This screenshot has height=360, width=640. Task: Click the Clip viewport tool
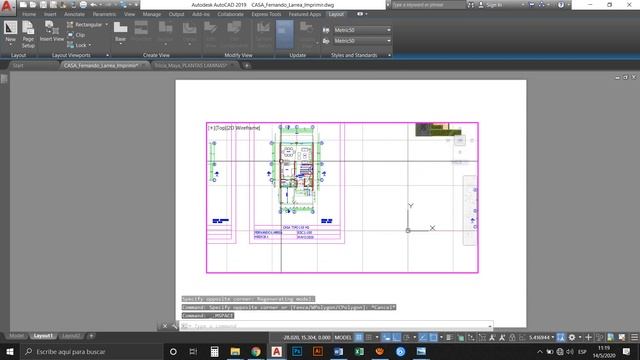click(77, 35)
